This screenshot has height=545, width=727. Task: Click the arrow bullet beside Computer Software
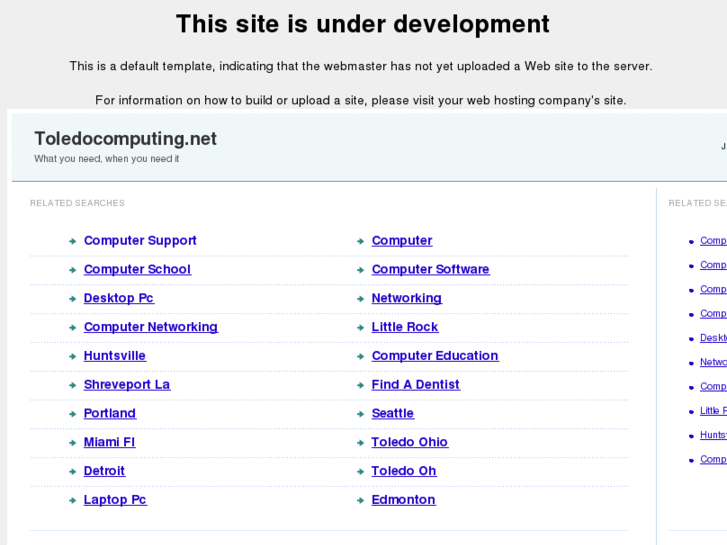coord(360,270)
